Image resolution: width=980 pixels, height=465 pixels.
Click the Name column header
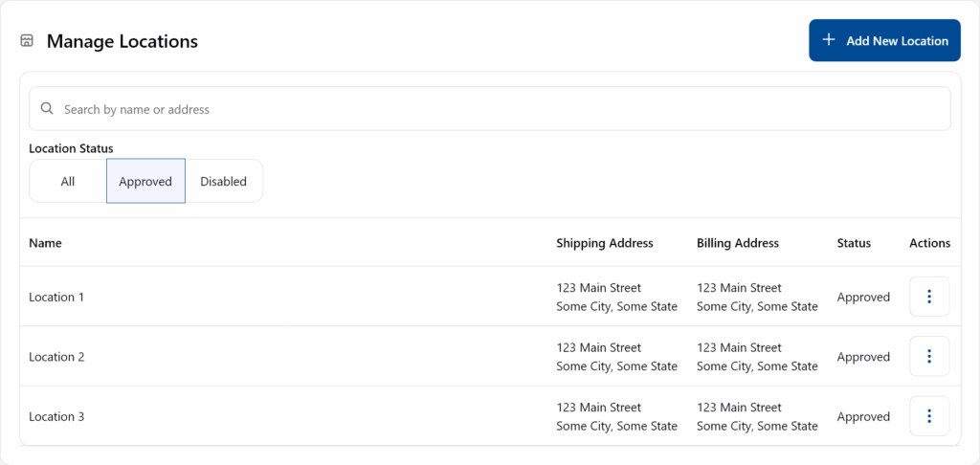(x=45, y=243)
